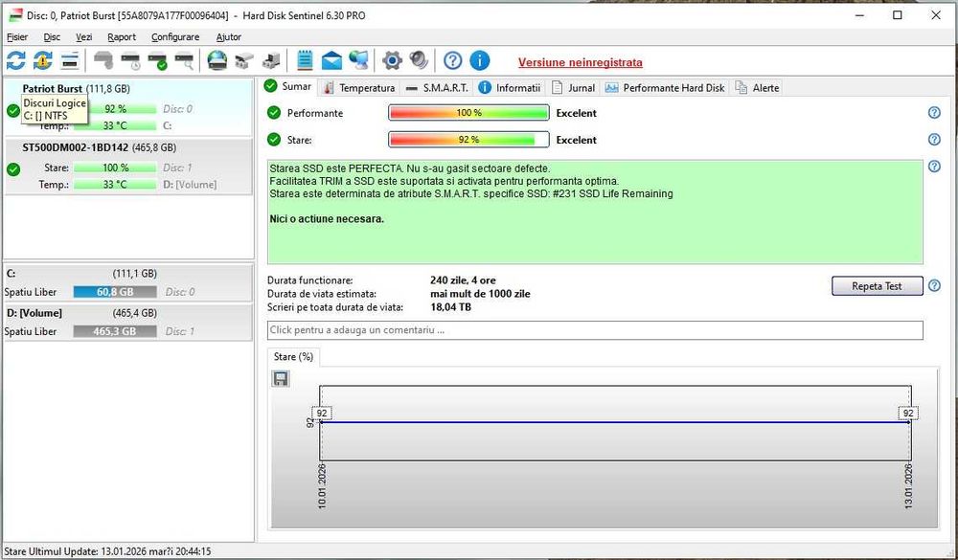
Task: Click the disk icon with green checkmark
Action: coord(157,60)
